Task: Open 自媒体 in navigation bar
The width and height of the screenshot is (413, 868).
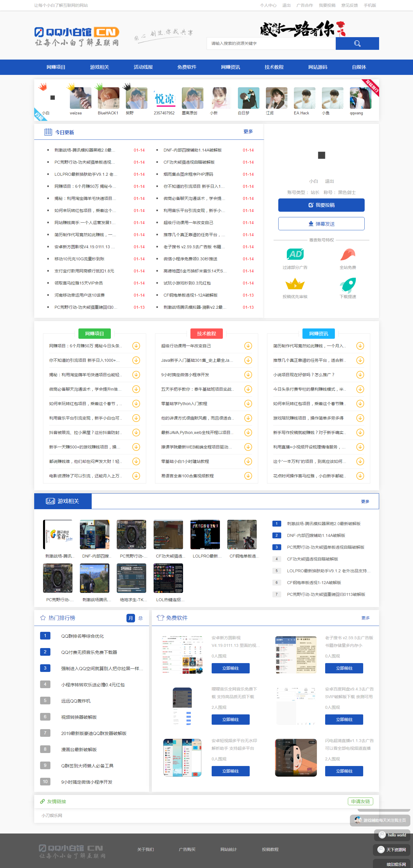Action: tap(359, 67)
